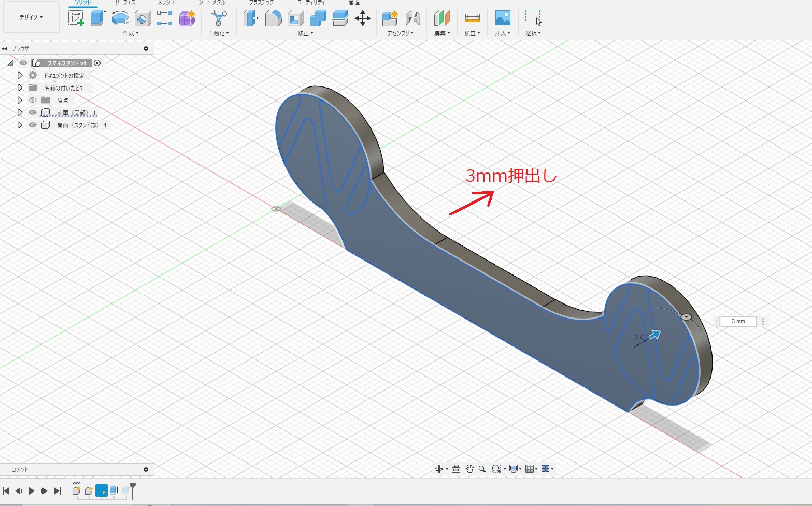Open the 修正 menu
This screenshot has width=812, height=506.
pyautogui.click(x=305, y=33)
